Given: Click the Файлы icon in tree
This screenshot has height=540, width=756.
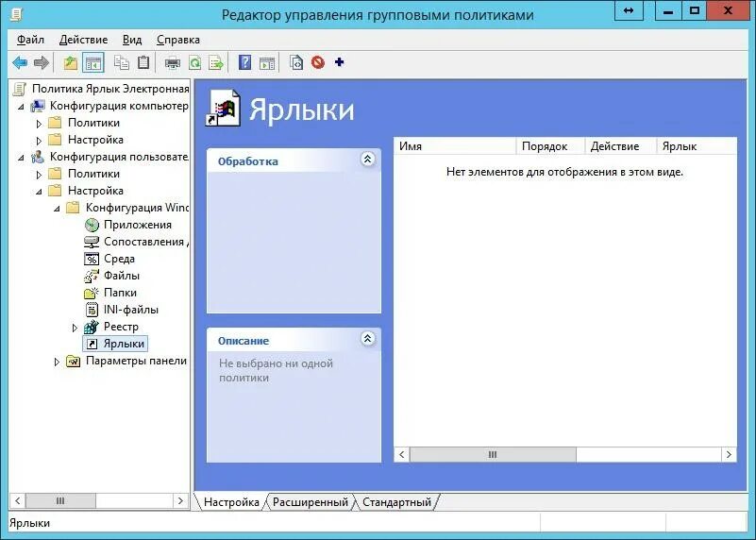Looking at the screenshot, I should coord(92,276).
